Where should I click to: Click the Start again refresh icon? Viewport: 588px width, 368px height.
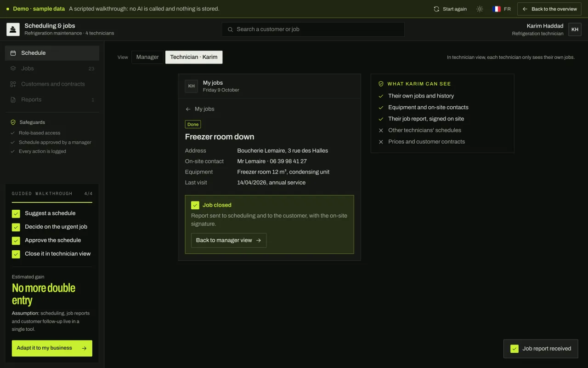point(436,9)
